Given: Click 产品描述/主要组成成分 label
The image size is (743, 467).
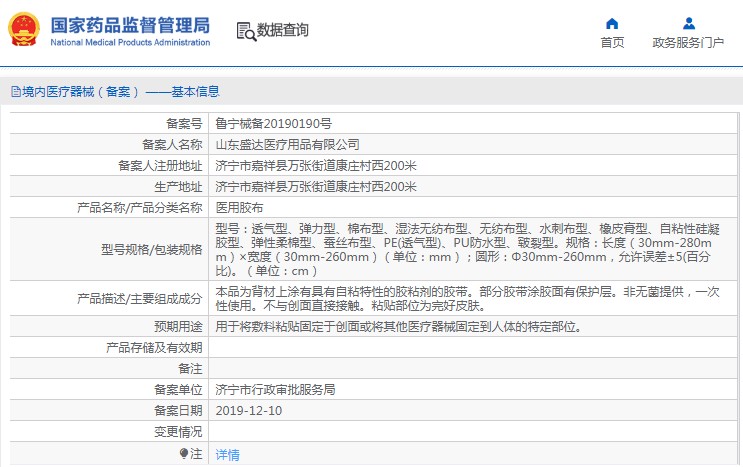Looking at the screenshot, I should pyautogui.click(x=139, y=298).
